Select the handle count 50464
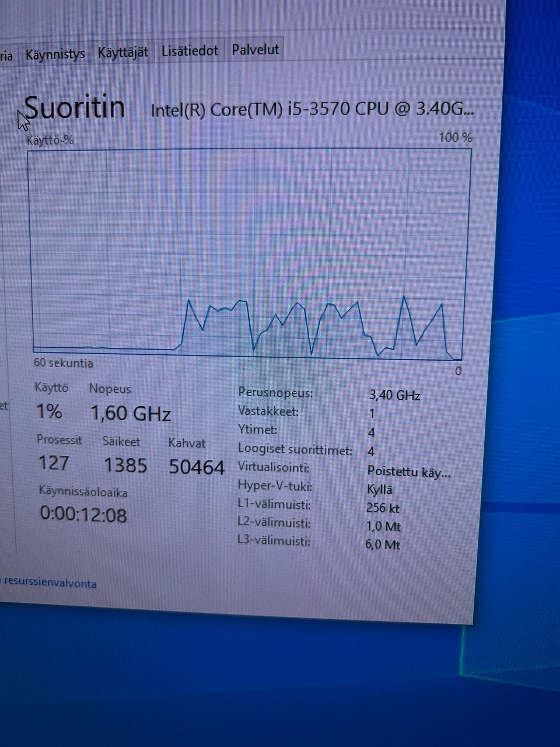This screenshot has width=560, height=747. pyautogui.click(x=197, y=467)
